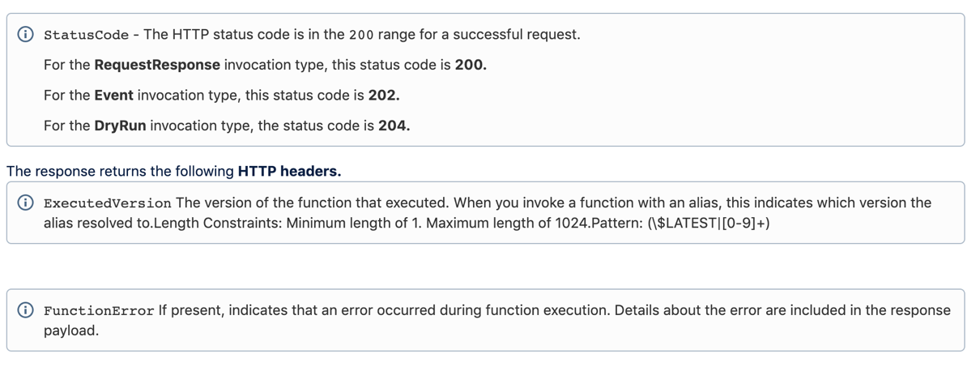The width and height of the screenshot is (980, 375).
Task: Click the word "payload." in the FunctionError panel
Action: [x=71, y=330]
